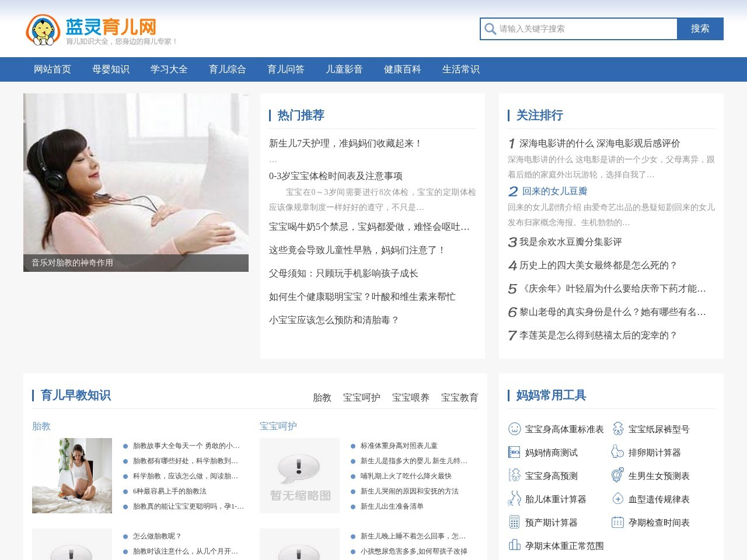Open article 0-3岁宝宝体检时间表及注意事项

click(336, 176)
